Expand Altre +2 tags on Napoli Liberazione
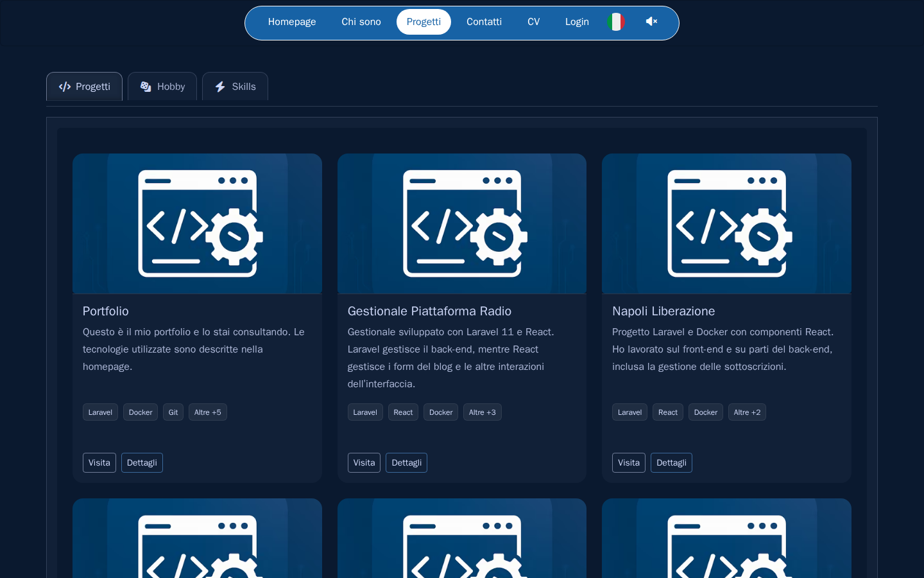 click(747, 412)
